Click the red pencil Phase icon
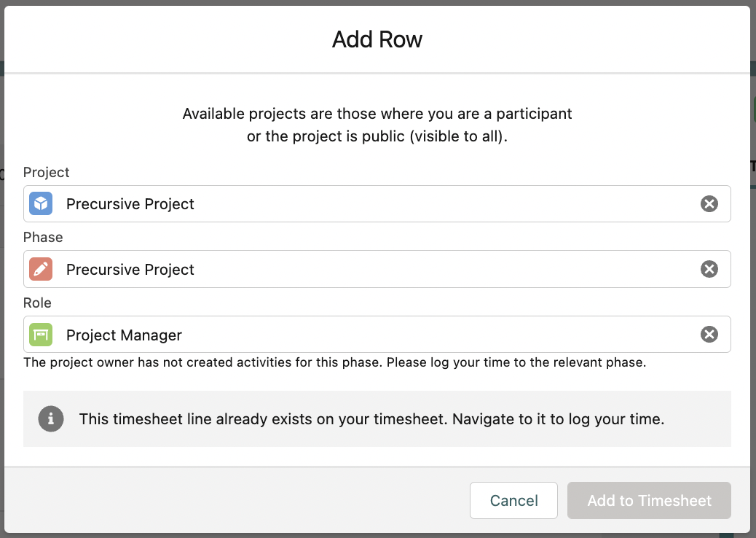Screen dimensions: 756x538 click(41, 269)
